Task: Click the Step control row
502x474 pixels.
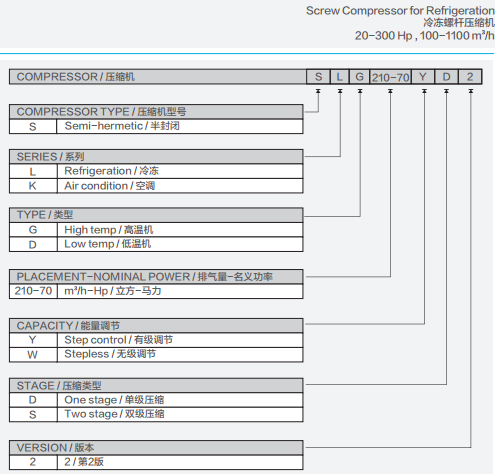Action: [156, 340]
